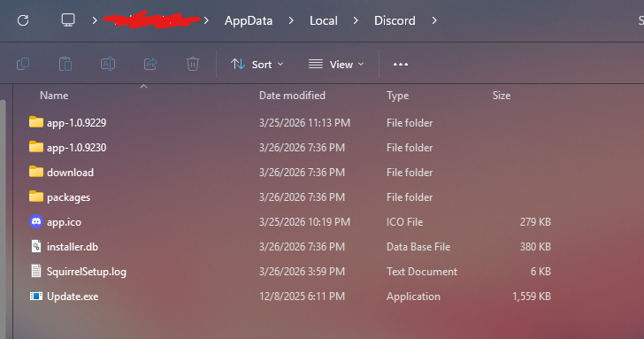Select file name app-1.0.9230
The width and height of the screenshot is (644, 339).
click(76, 148)
